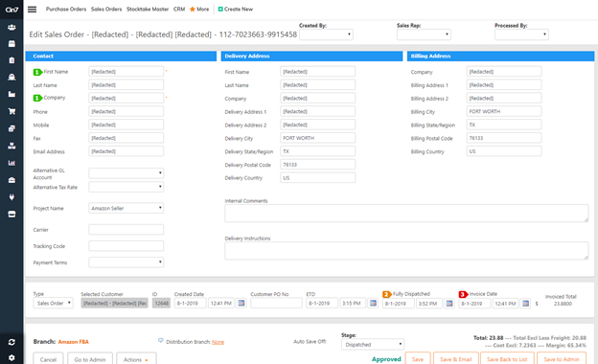
Task: Click the Selected Customer field
Action: point(114,303)
